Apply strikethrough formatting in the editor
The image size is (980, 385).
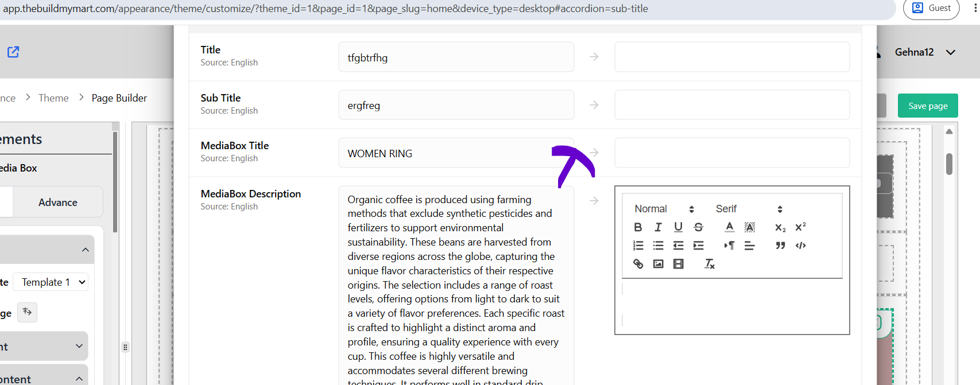tap(698, 227)
